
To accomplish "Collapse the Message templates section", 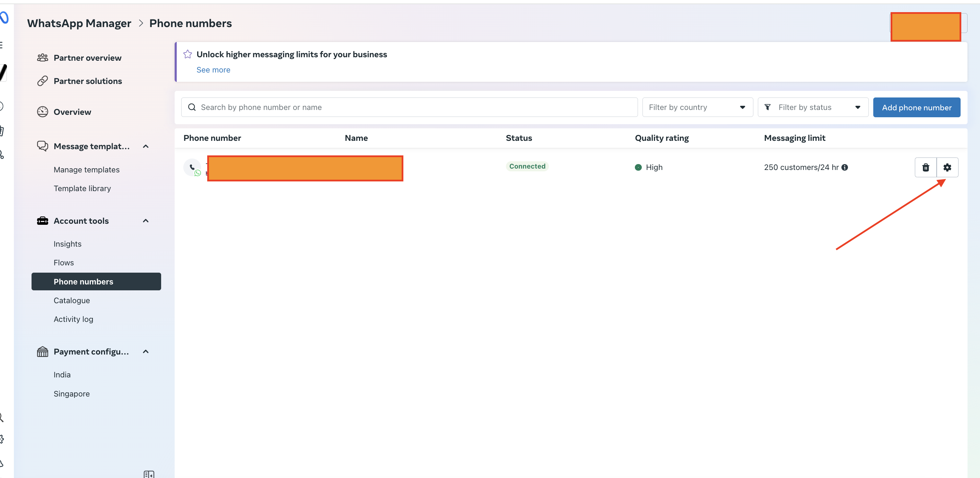I will (x=146, y=146).
